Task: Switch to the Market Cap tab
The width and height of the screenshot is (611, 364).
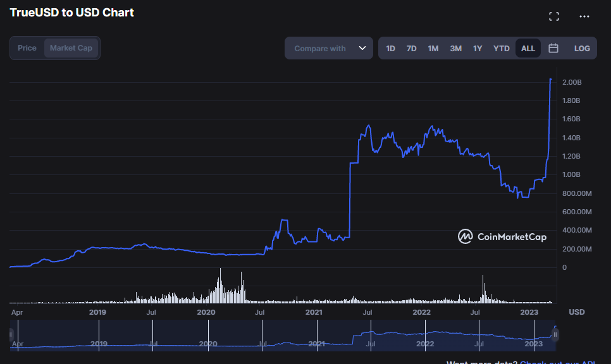Action: (71, 48)
